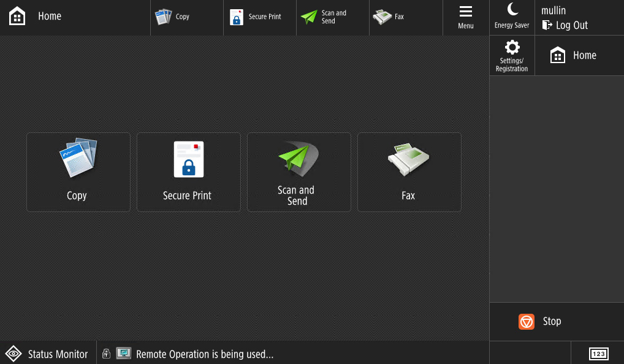Log Out of the mullin account

[x=565, y=26]
